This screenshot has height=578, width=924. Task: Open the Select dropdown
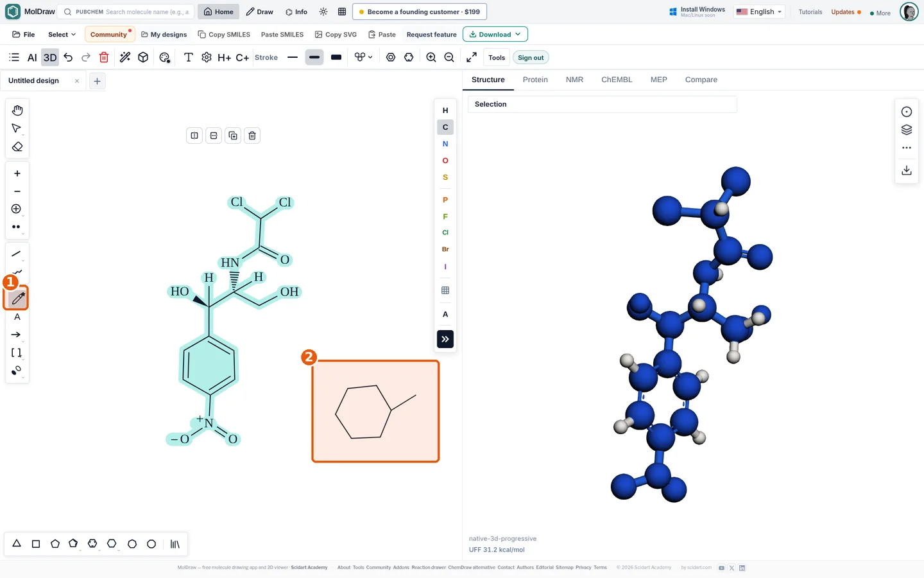(x=62, y=35)
